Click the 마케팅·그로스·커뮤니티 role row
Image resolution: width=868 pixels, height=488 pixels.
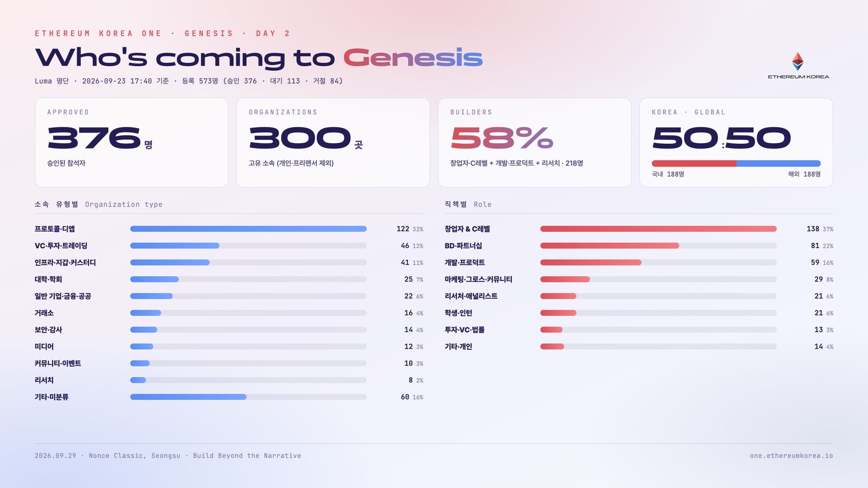(639, 279)
